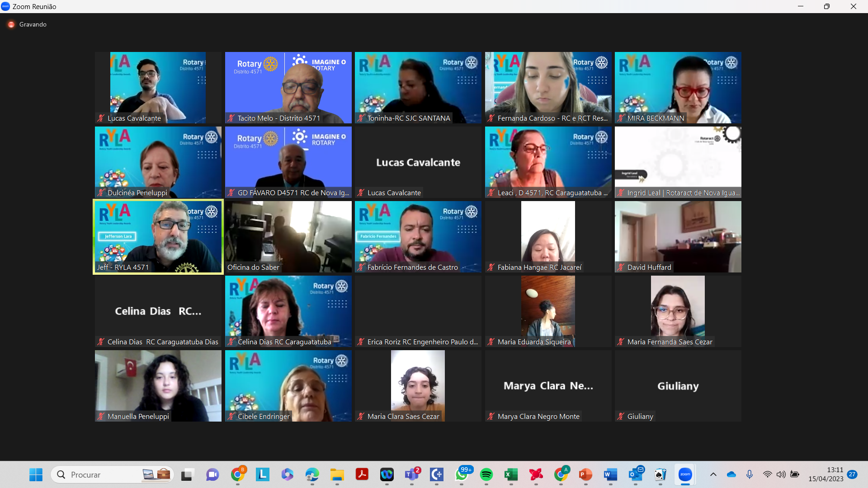Expand hidden system tray icons chevron
The height and width of the screenshot is (488, 868).
pyautogui.click(x=713, y=474)
